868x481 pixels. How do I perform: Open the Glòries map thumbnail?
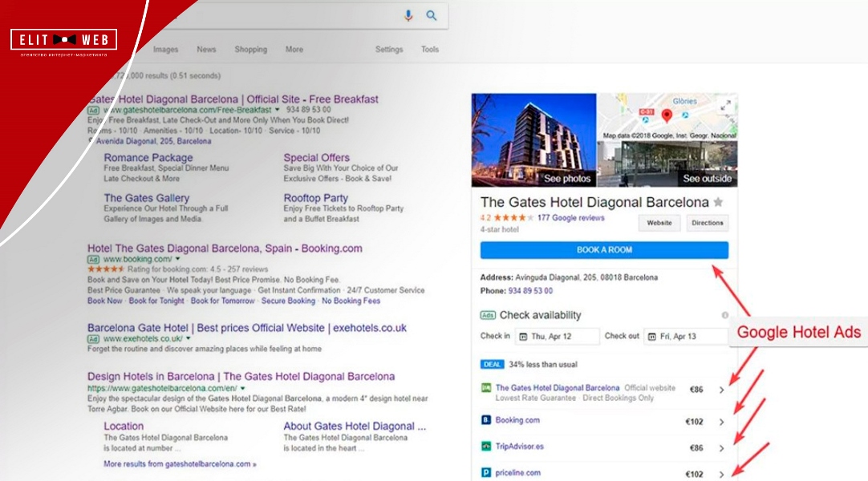coord(667,117)
